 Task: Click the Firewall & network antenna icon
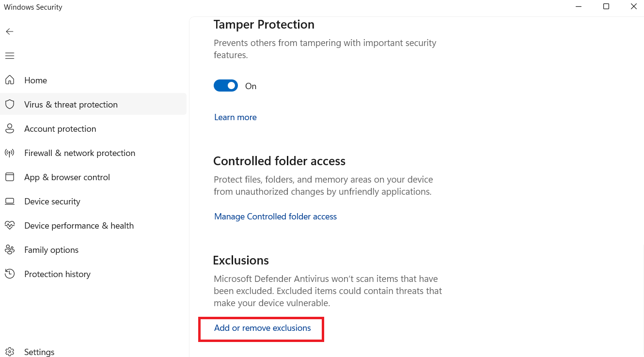click(10, 153)
